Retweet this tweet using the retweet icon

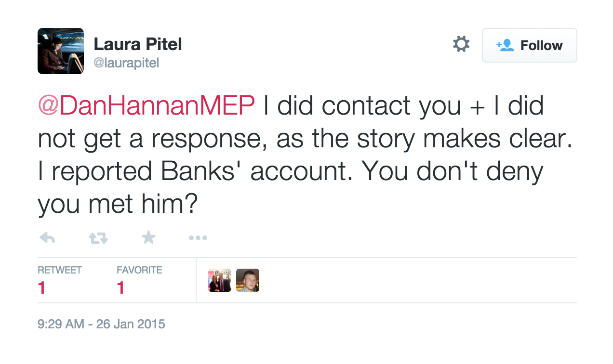point(98,237)
